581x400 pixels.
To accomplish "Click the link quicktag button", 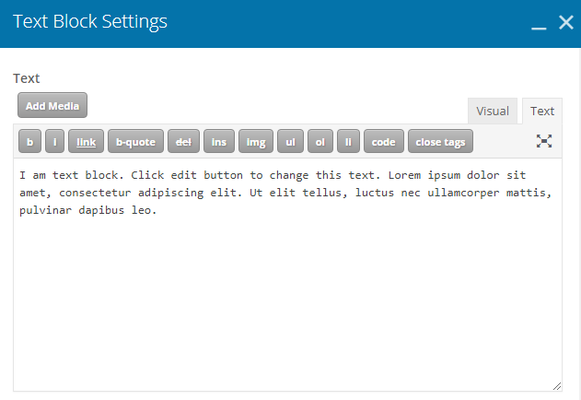I will point(86,141).
